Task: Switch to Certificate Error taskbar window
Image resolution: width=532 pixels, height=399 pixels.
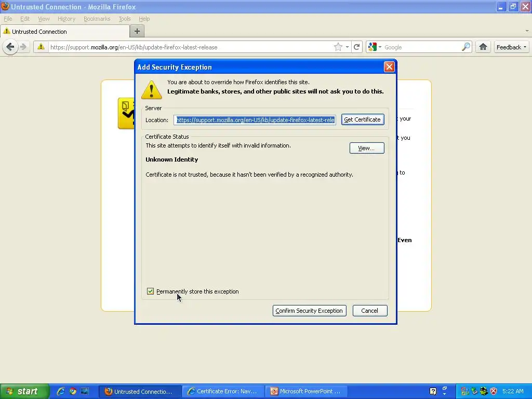Action: pos(223,392)
